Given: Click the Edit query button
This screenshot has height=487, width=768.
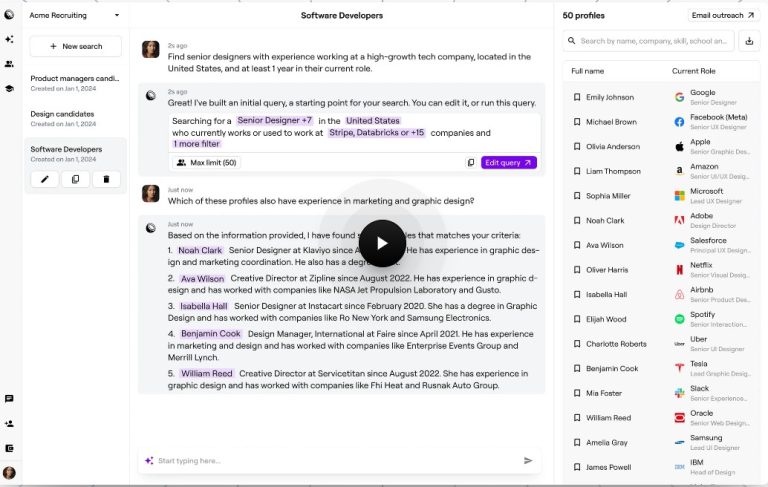Looking at the screenshot, I should click(508, 162).
